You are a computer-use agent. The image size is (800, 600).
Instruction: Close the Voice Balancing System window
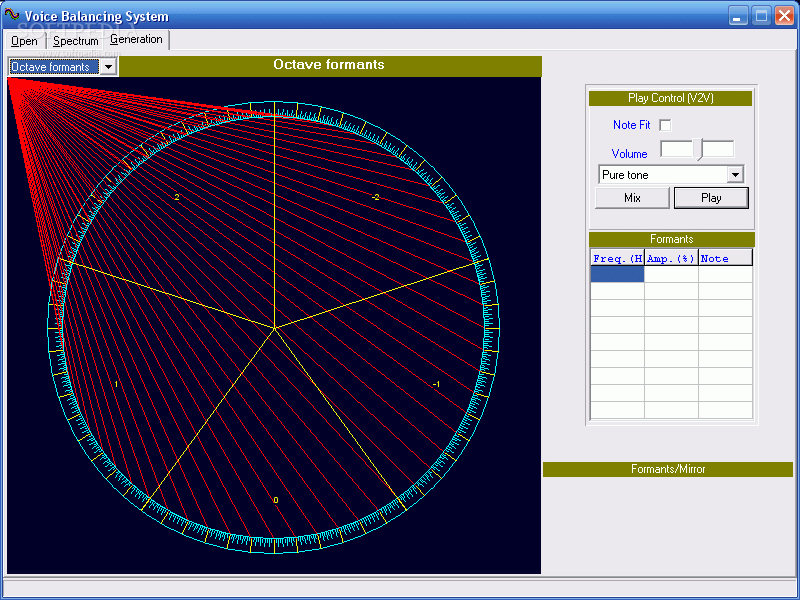(785, 15)
